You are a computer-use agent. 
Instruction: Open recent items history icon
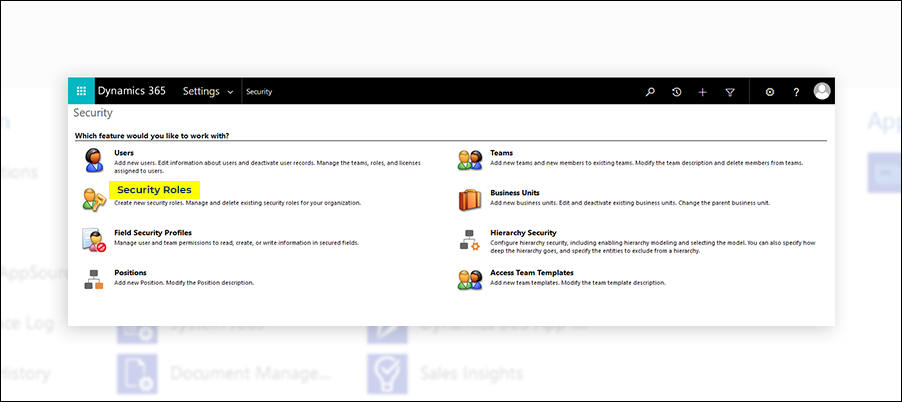point(676,91)
